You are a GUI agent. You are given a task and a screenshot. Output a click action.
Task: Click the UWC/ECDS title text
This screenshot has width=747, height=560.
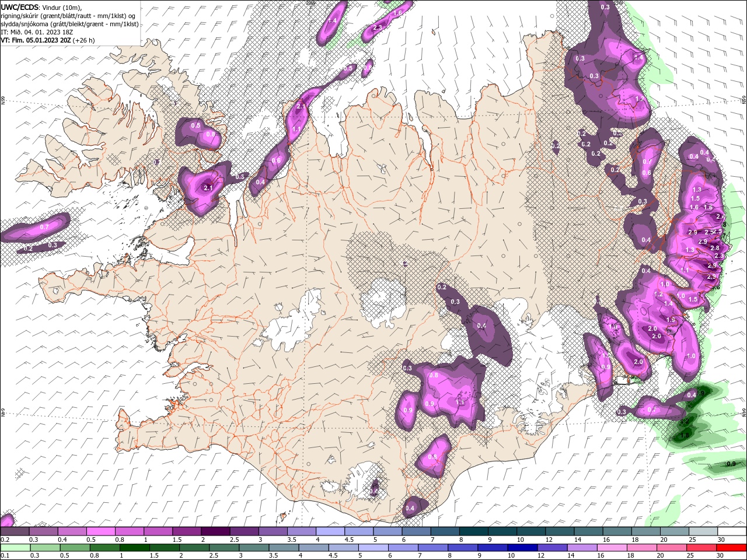click(x=20, y=7)
